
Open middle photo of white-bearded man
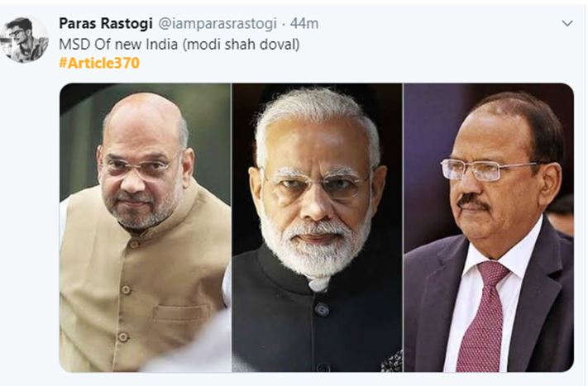(x=318, y=227)
